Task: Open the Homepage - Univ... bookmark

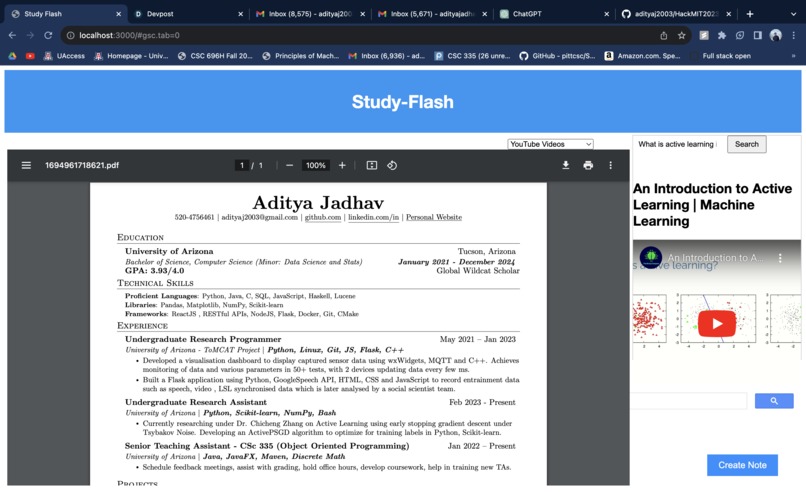Action: [x=131, y=56]
